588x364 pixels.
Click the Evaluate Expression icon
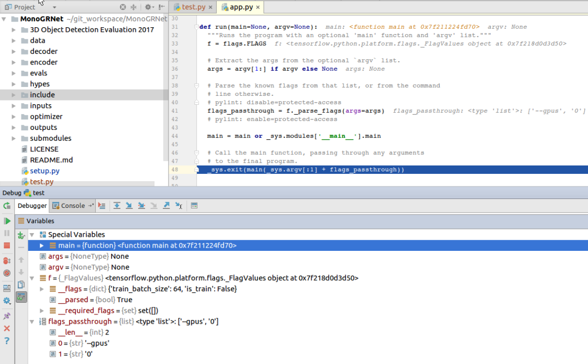194,206
